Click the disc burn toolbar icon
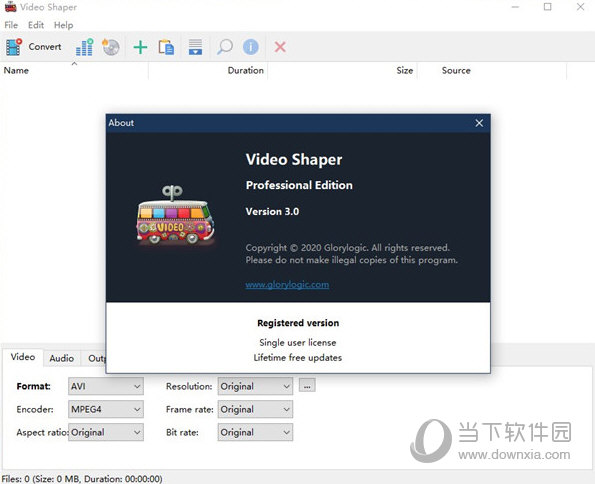The image size is (595, 484). (111, 47)
